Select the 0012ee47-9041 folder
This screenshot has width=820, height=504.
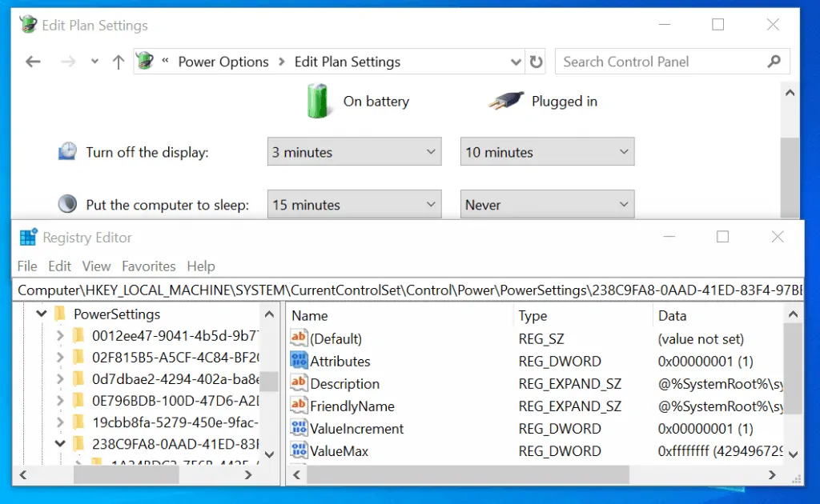175,335
